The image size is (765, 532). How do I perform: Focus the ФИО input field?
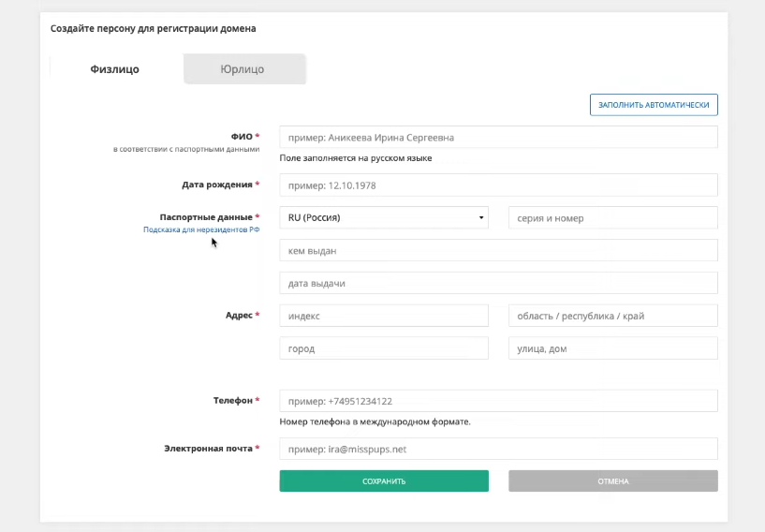click(x=498, y=137)
